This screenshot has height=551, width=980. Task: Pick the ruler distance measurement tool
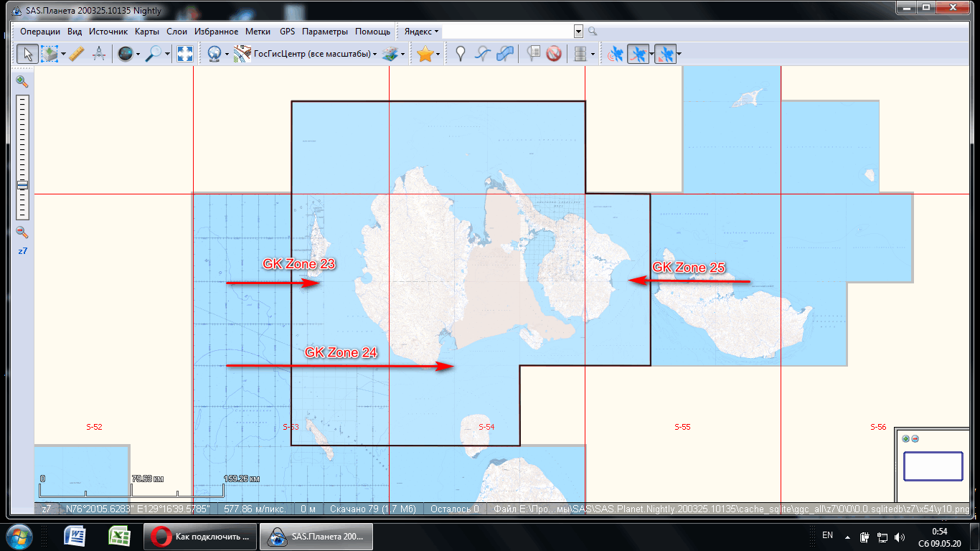coord(77,54)
